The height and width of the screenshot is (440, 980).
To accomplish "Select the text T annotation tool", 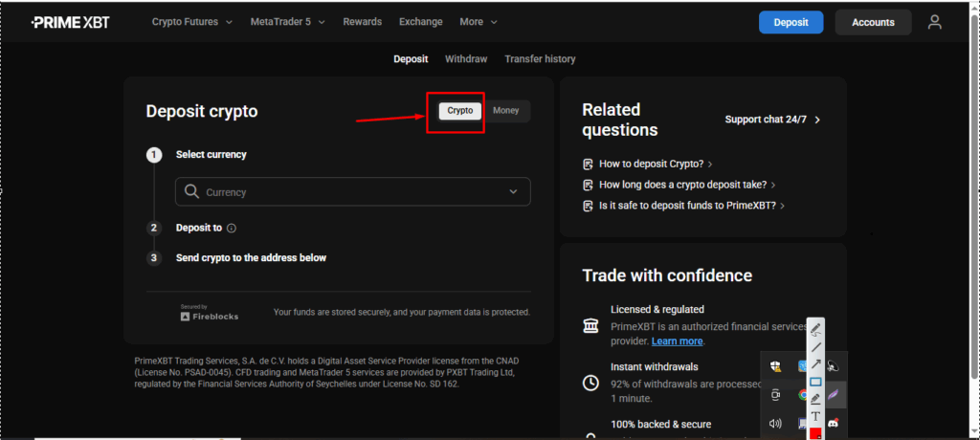I will [x=815, y=416].
